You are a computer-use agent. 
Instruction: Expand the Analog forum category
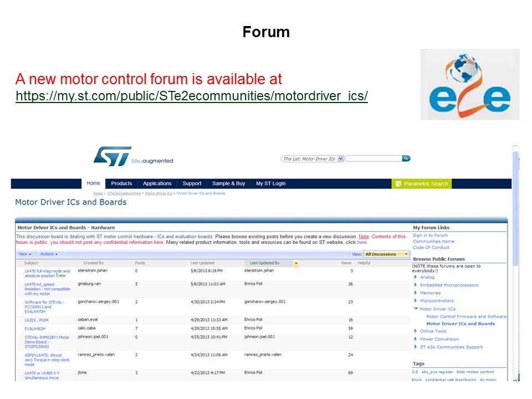(416, 277)
